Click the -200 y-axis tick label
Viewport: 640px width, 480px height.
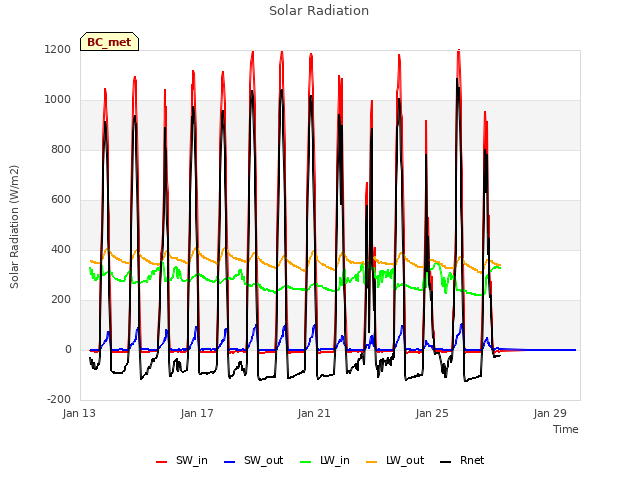pos(59,399)
